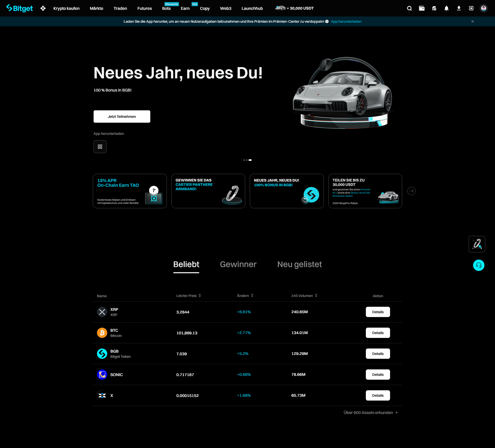Click the XRP coin icon
This screenshot has height=448, width=495.
pyautogui.click(x=102, y=312)
